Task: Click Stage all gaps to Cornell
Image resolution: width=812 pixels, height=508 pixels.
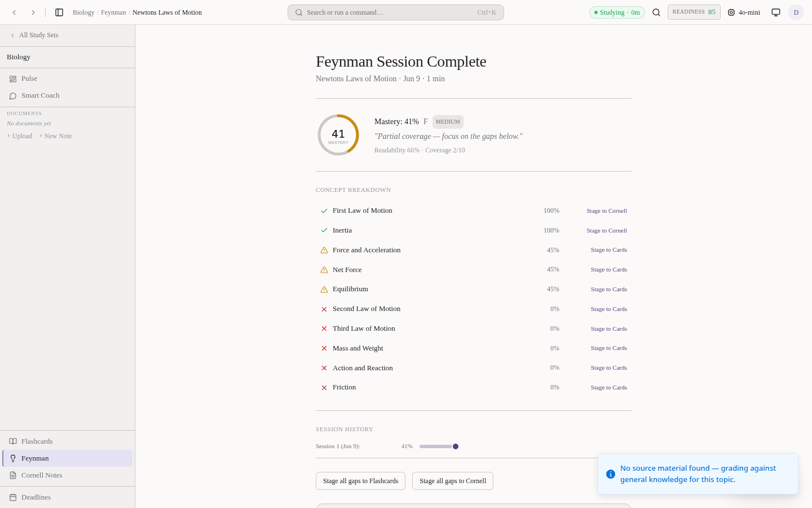Action: (x=453, y=481)
